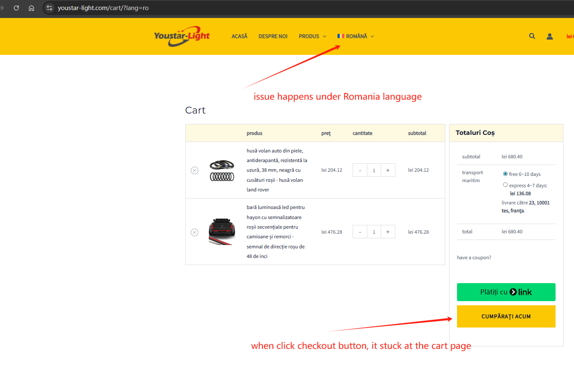Click the 'Cart' page heading
This screenshot has width=574, height=392.
pos(195,110)
